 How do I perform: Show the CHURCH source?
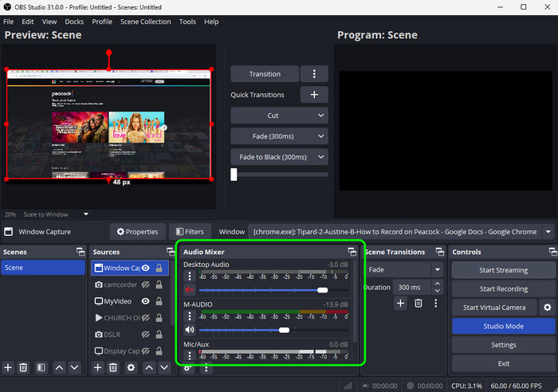tap(146, 318)
